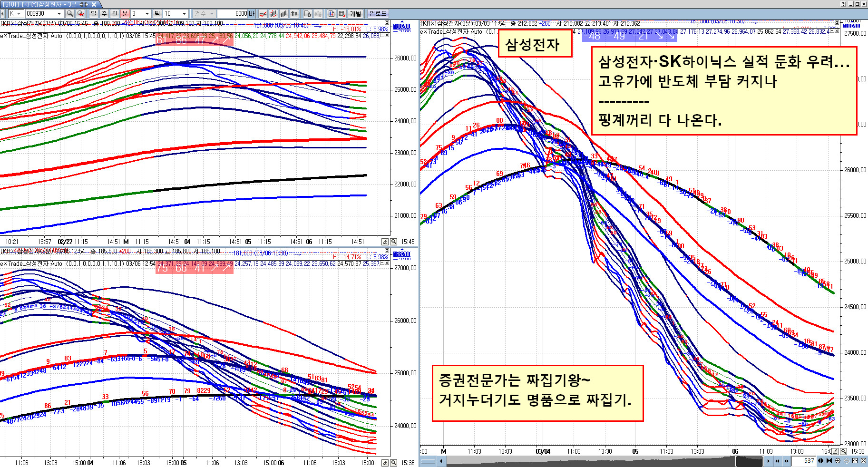Screen dimensions: 868x467
Task: Click the 개별 button
Action: click(355, 14)
